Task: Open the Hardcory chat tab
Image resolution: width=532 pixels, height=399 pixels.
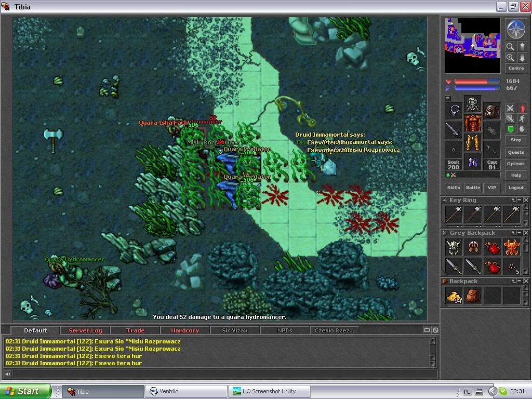Action: click(x=185, y=330)
